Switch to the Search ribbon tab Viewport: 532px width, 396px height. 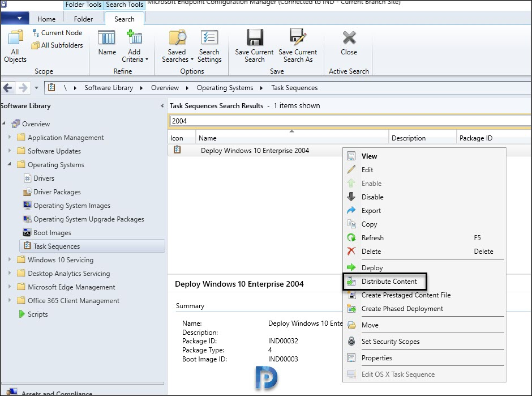[124, 19]
